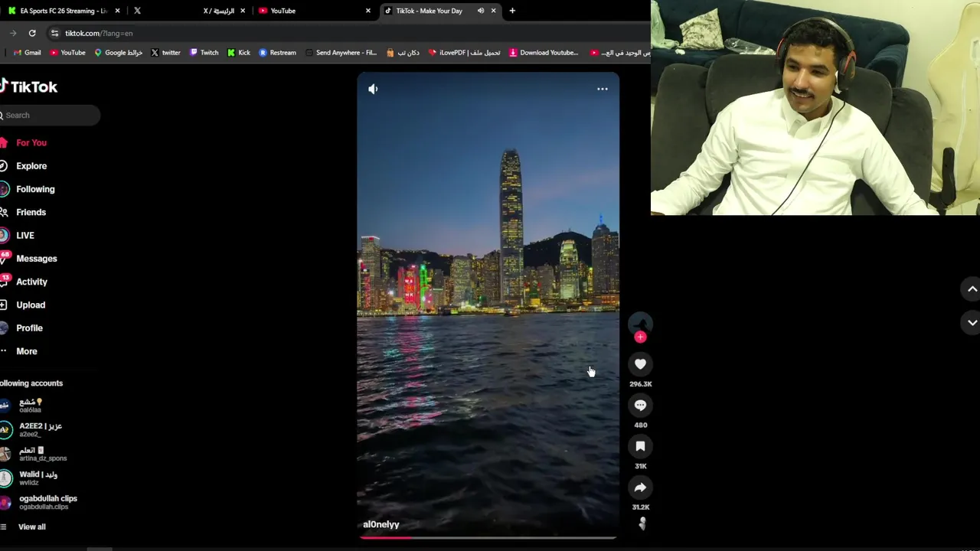This screenshot has height=551, width=980.
Task: Close the TikTok browser tab
Action: (493, 11)
